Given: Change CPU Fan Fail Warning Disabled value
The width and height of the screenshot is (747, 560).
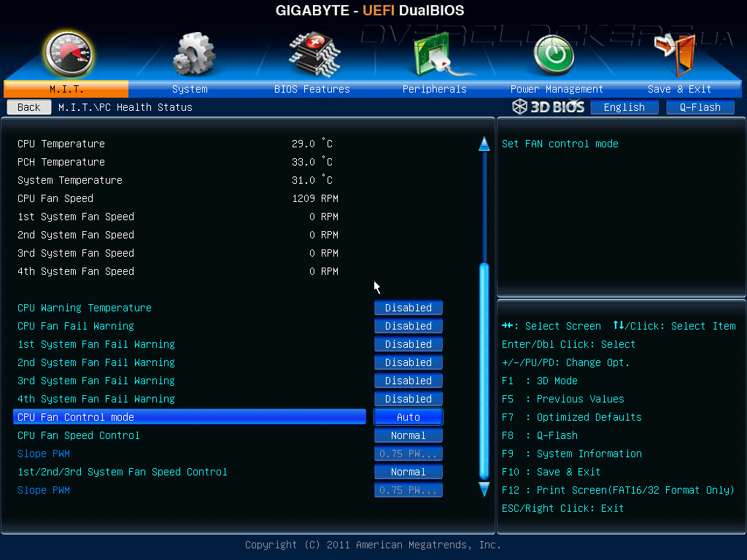Looking at the screenshot, I should tap(409, 326).
